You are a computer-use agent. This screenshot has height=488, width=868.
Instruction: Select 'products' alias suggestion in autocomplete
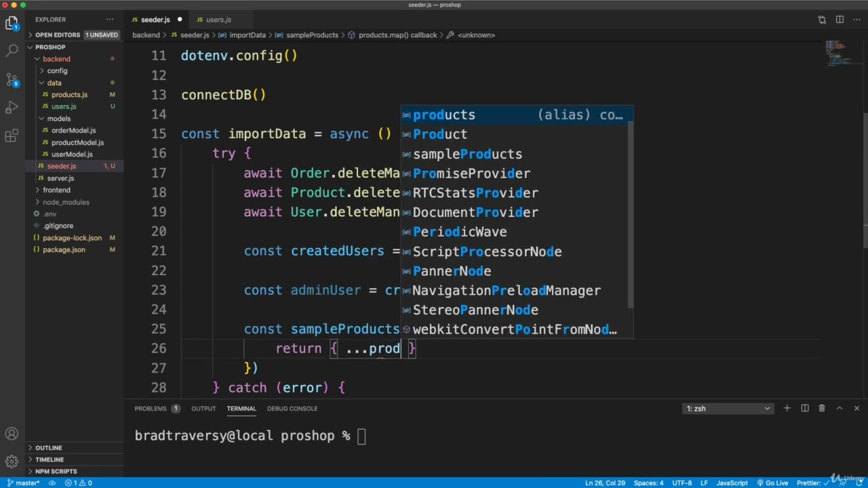tap(517, 115)
